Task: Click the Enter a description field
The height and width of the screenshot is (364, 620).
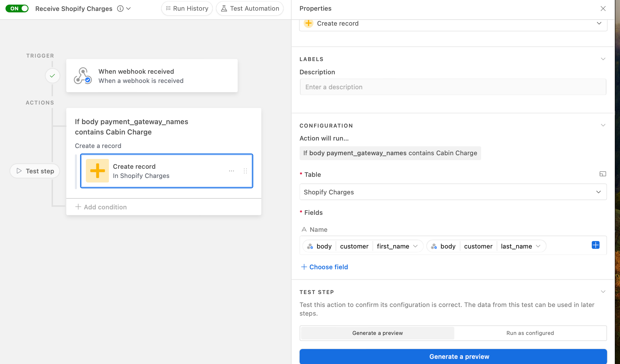Action: tap(453, 87)
